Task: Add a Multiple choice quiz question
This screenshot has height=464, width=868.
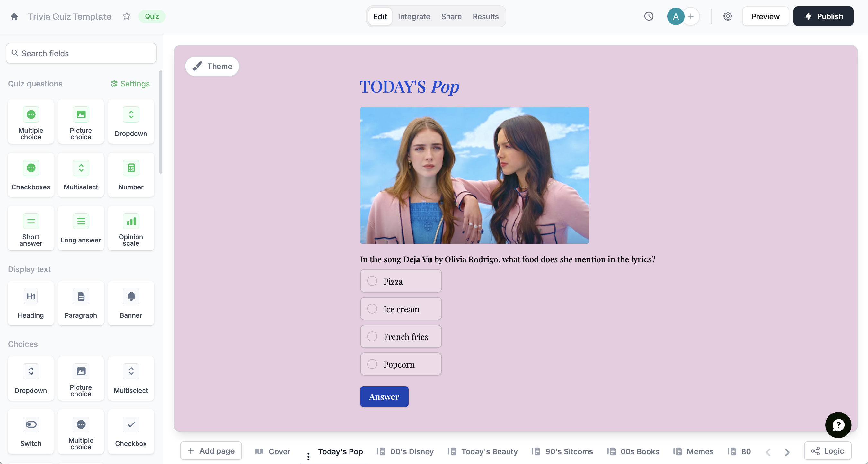Action: pos(31,122)
